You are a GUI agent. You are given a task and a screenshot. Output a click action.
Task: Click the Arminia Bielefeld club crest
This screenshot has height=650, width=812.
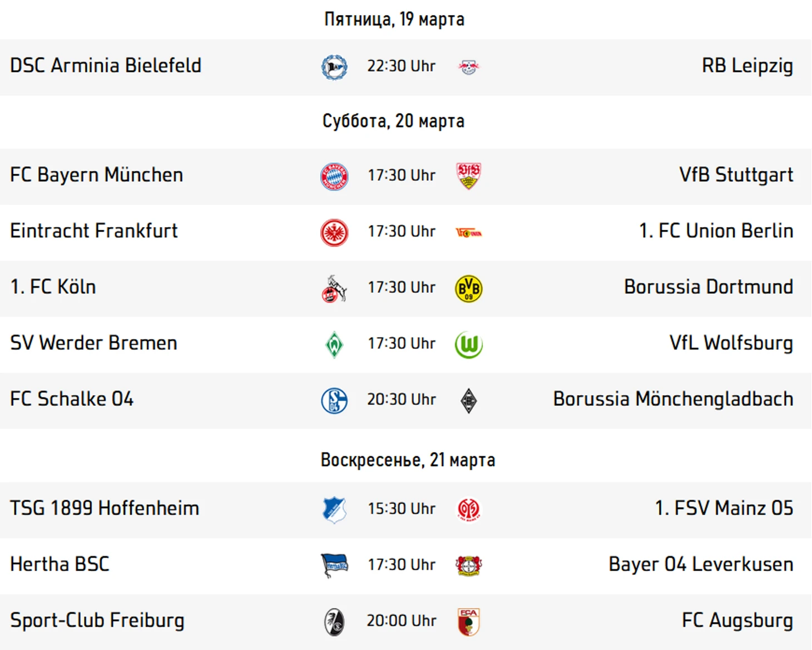pyautogui.click(x=334, y=67)
